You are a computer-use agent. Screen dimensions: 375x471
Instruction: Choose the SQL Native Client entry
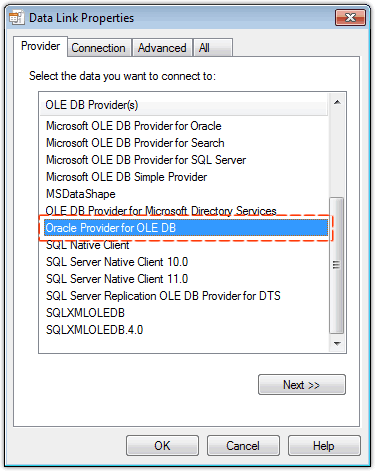pos(87,245)
